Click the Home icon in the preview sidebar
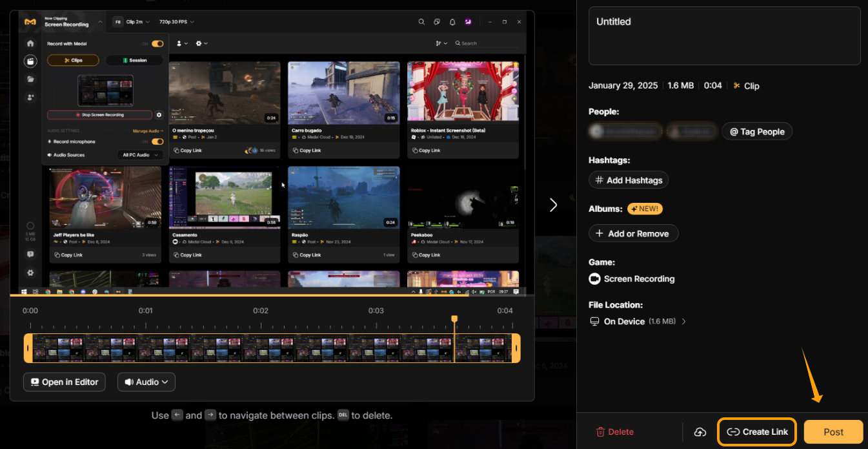This screenshot has height=449, width=868. coord(30,43)
